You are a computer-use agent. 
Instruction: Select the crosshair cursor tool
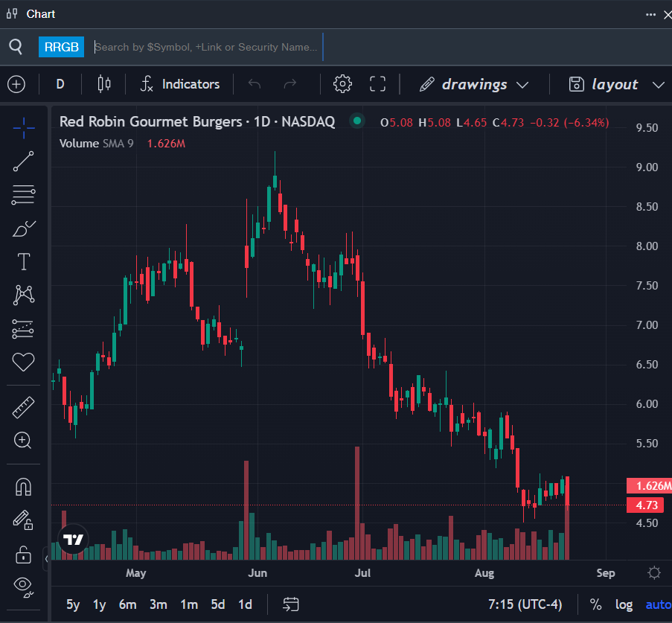tap(24, 128)
